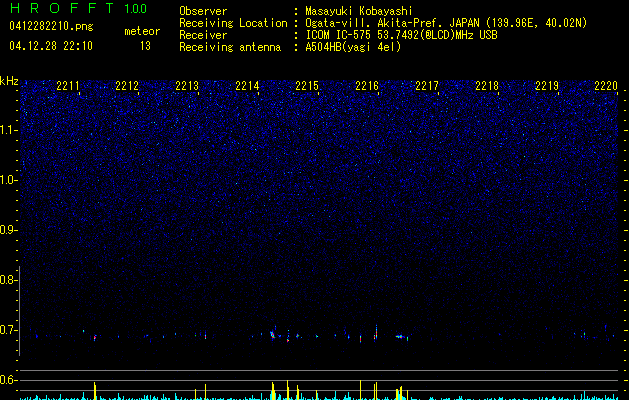Click the Receiving Location label

click(233, 23)
